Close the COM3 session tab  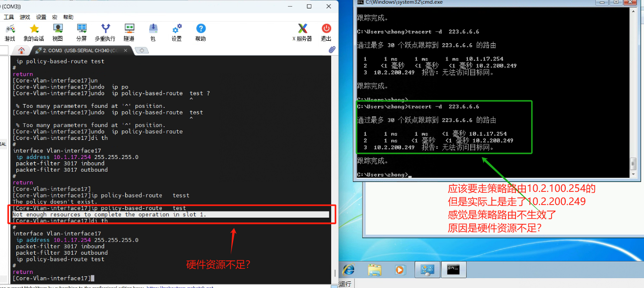(x=126, y=51)
